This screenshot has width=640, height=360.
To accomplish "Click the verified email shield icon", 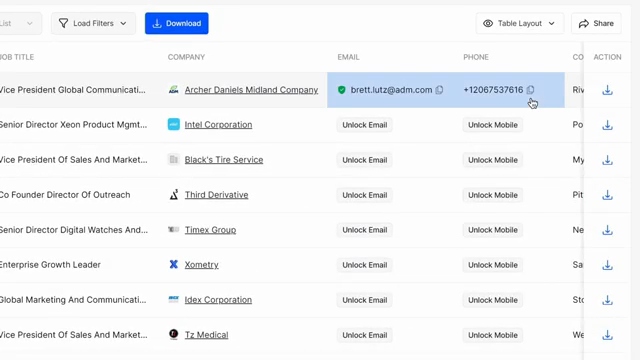I will point(342,90).
